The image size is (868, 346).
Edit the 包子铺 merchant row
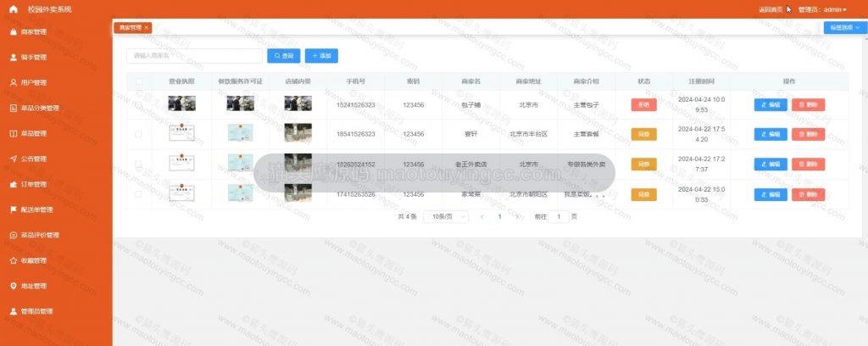771,104
